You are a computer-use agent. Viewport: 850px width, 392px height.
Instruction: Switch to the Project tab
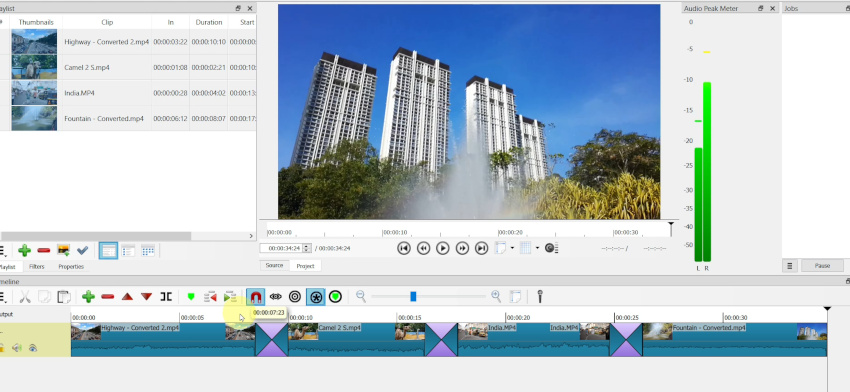coord(305,266)
